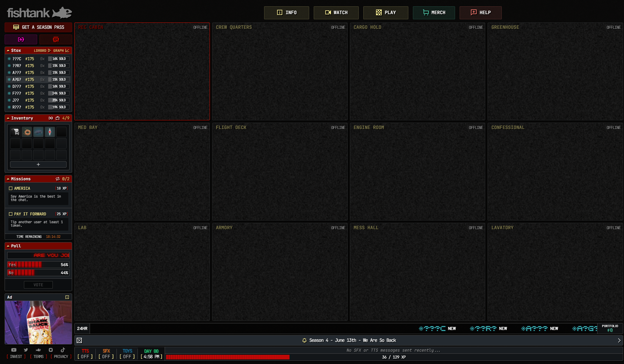
Task: Click the 35% SOLD bar for J??
Action: pos(59,100)
